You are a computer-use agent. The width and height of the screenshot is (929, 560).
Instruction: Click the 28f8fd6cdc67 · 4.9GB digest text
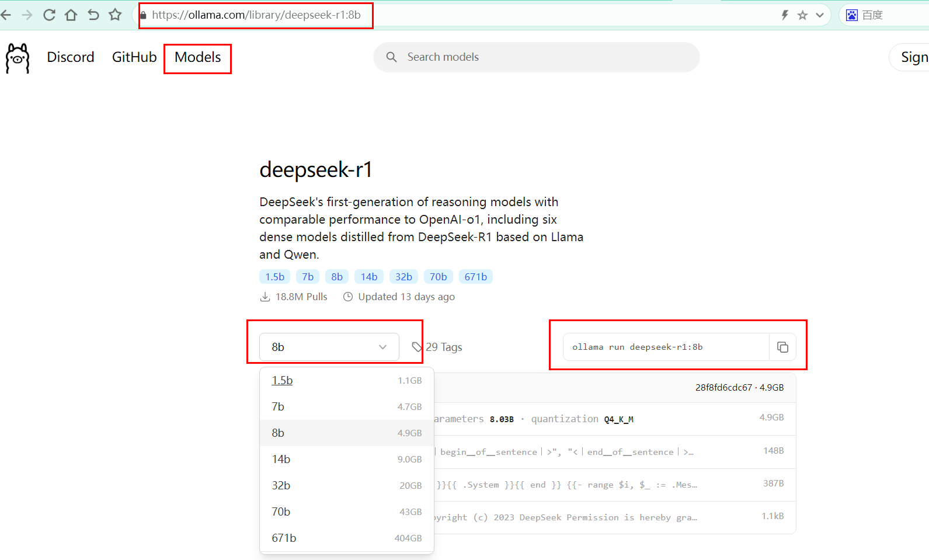740,388
